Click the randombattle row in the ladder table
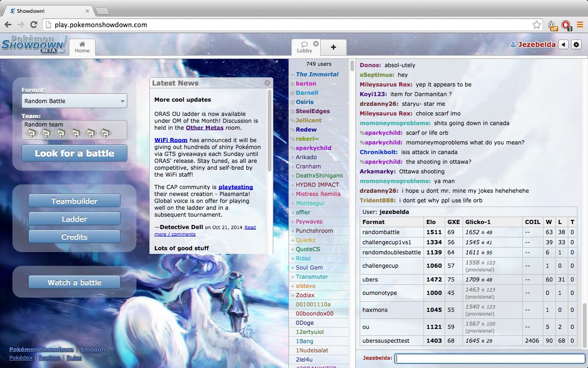 [x=469, y=232]
